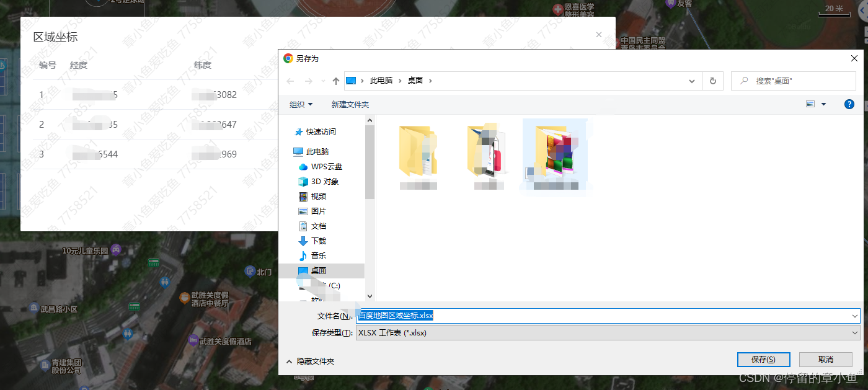Click the 青建集团股份公司 map marker
The image size is (868, 390).
pos(45,365)
